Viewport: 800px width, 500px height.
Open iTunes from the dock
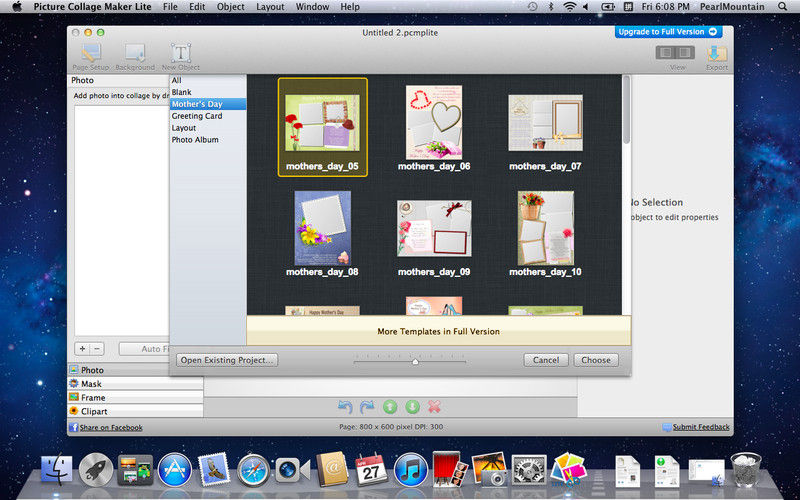pyautogui.click(x=411, y=469)
